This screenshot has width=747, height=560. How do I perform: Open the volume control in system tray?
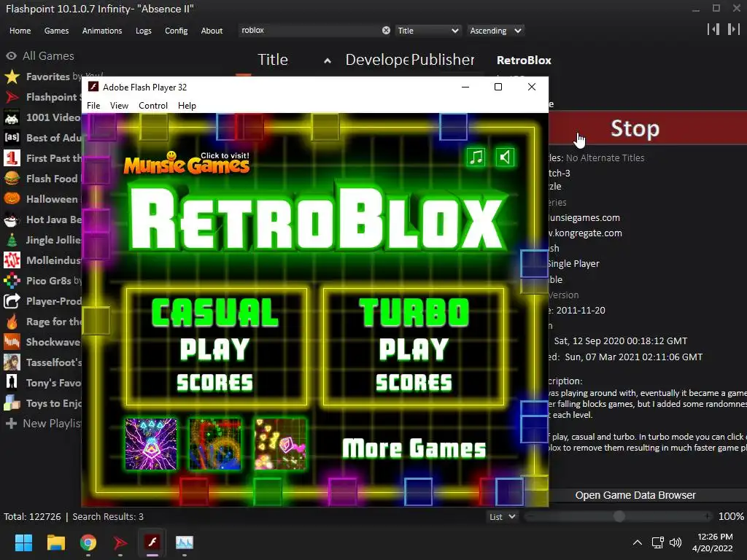point(675,542)
